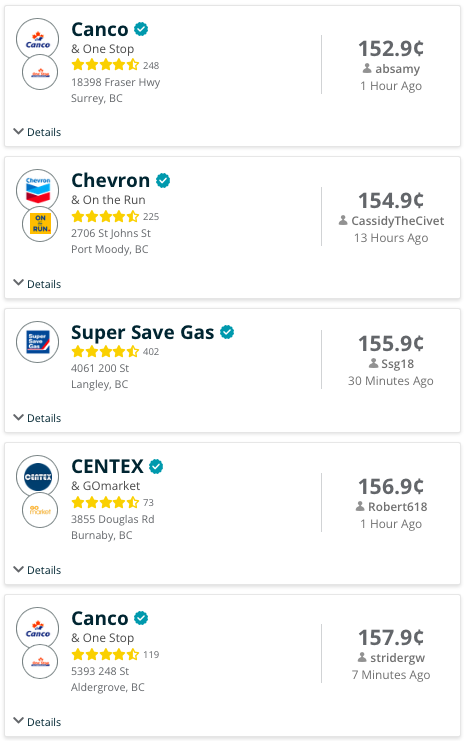The width and height of the screenshot is (470, 741).
Task: Click the GOmarket logo icon
Action: pyautogui.click(x=40, y=510)
